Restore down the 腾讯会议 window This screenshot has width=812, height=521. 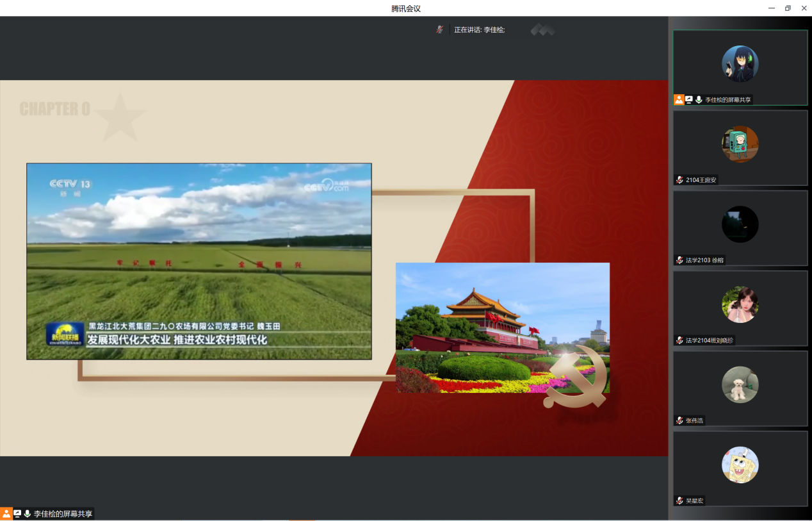click(x=788, y=8)
